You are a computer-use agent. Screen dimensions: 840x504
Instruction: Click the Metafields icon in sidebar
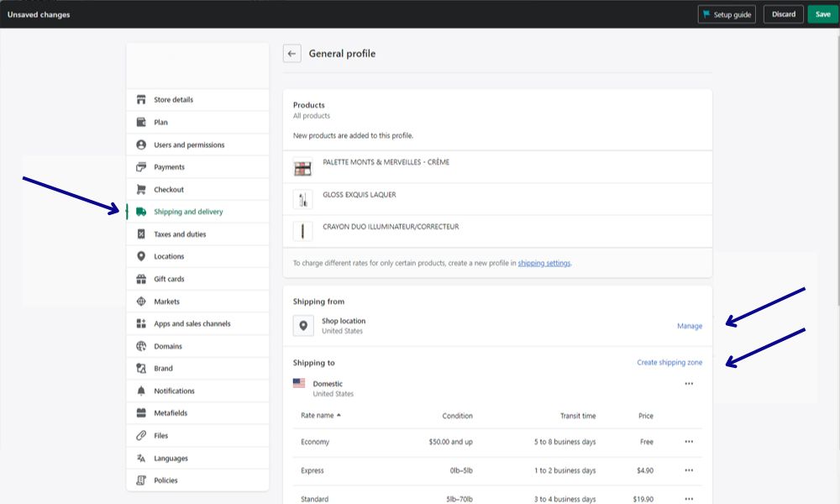click(141, 413)
